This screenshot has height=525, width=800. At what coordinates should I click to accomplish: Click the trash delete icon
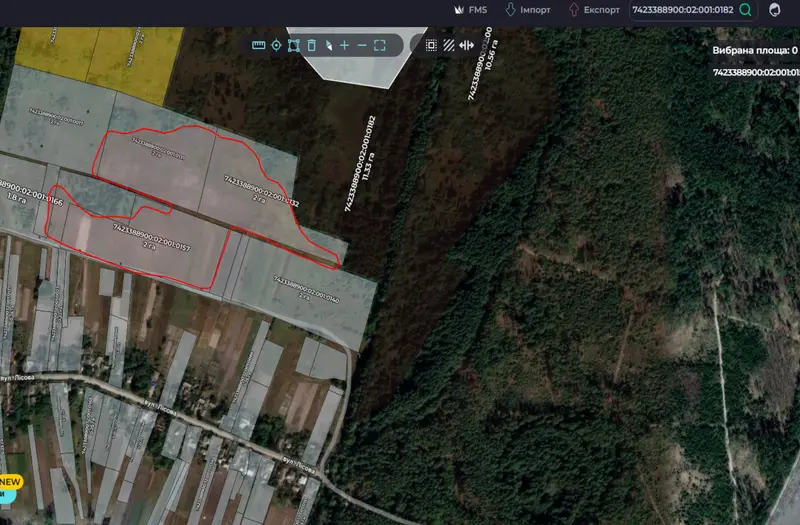click(x=311, y=45)
